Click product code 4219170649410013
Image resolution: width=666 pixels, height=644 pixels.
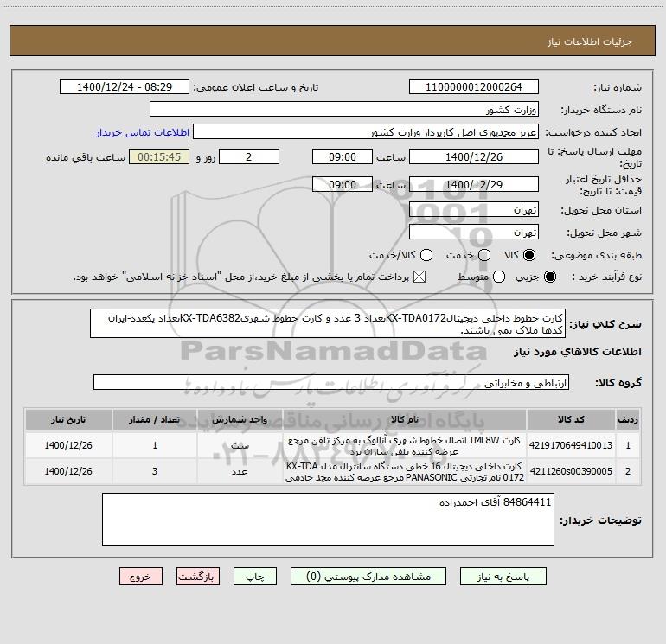[x=571, y=445]
